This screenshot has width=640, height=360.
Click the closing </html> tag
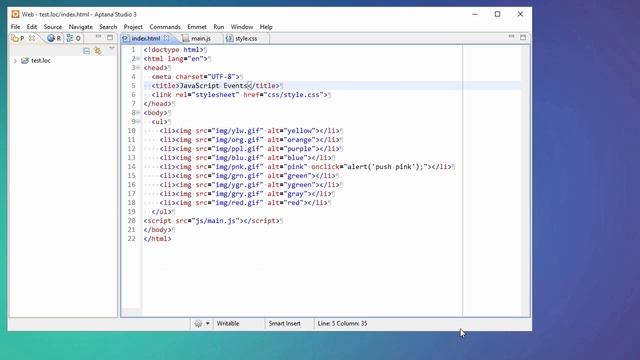[x=157, y=238]
